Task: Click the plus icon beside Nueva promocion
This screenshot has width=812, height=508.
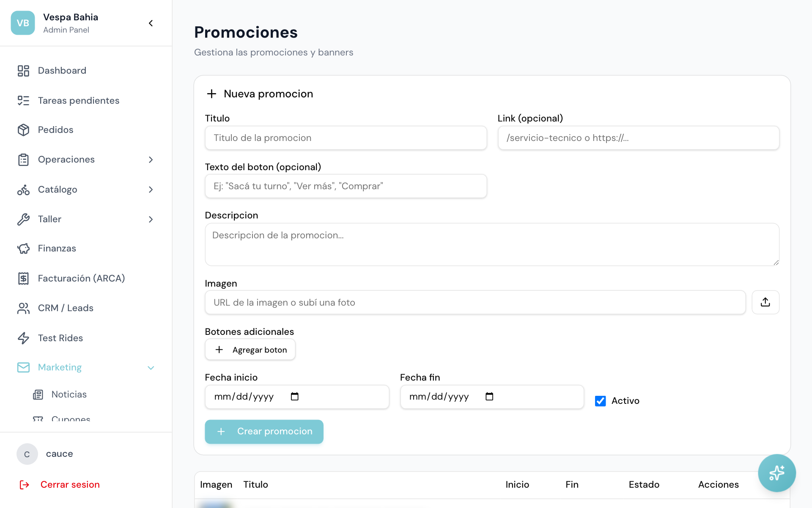Action: (211, 94)
